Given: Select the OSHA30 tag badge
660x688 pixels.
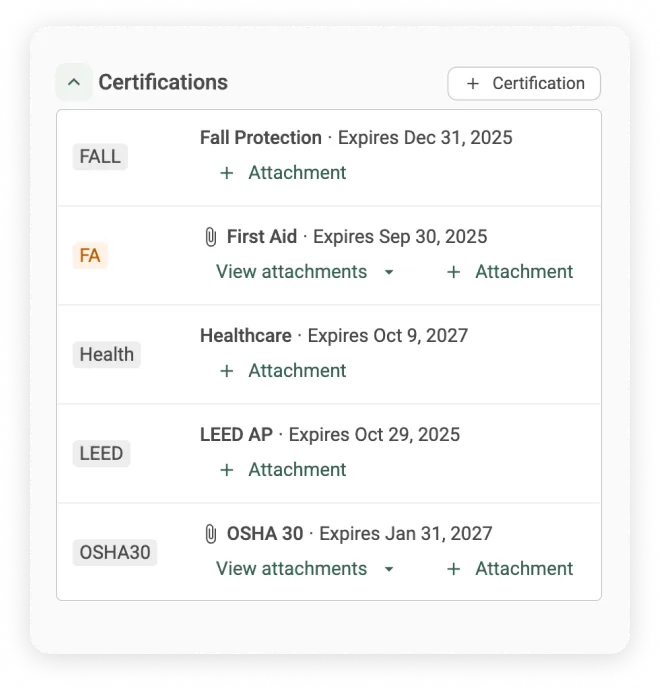Looking at the screenshot, I should pyautogui.click(x=115, y=552).
